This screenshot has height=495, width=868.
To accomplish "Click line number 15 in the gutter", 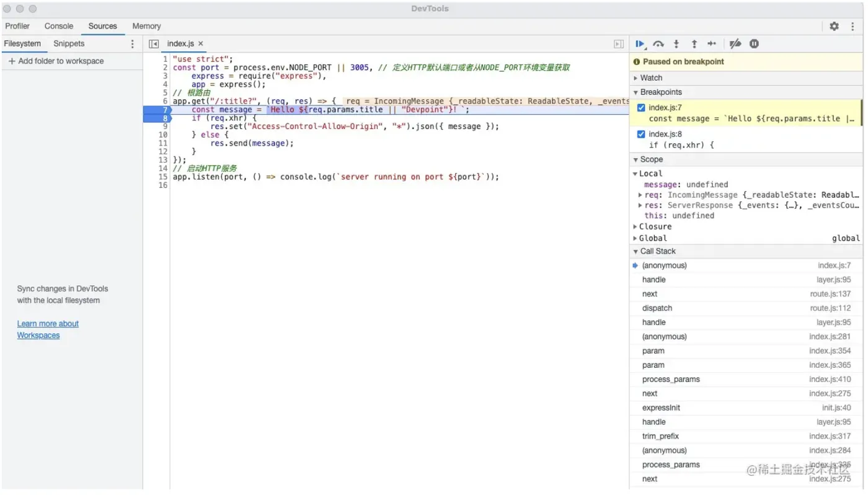I will click(x=163, y=177).
